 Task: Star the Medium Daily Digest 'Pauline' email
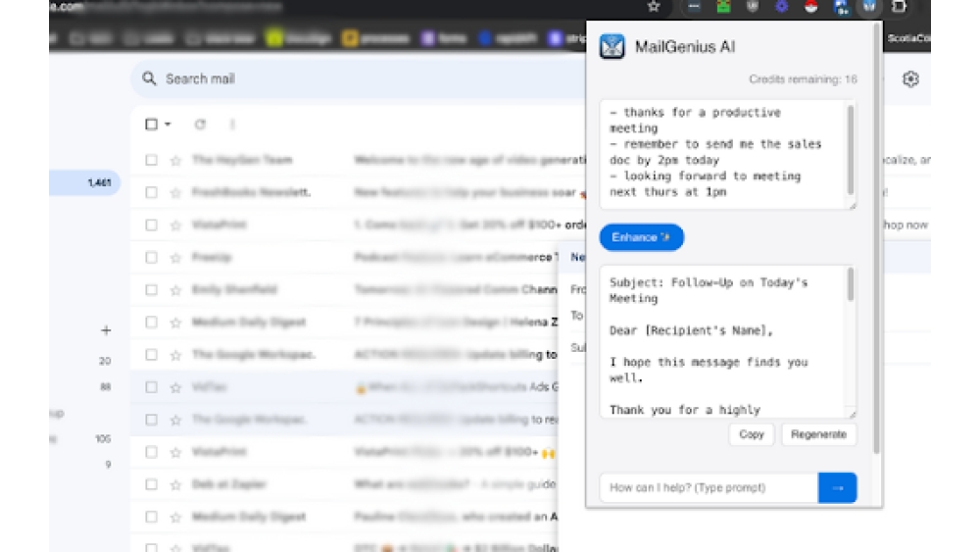coord(175,517)
